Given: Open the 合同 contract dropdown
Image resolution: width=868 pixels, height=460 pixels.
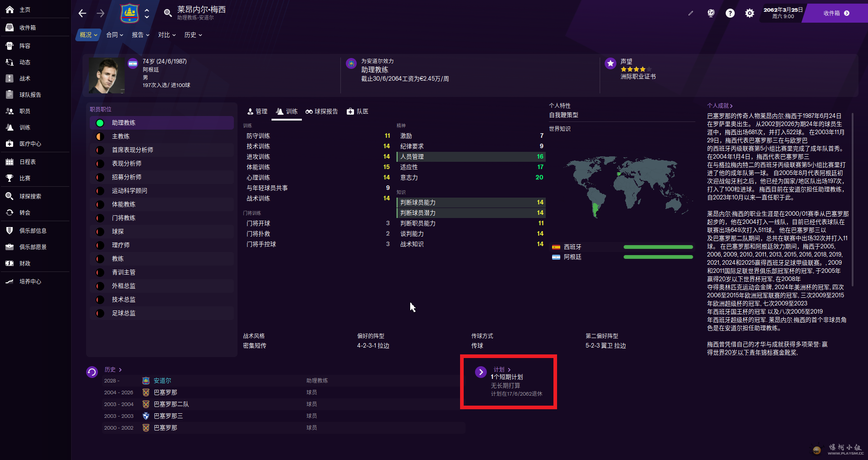Looking at the screenshot, I should [x=115, y=35].
